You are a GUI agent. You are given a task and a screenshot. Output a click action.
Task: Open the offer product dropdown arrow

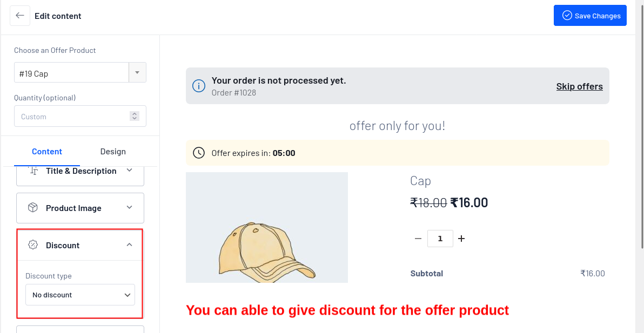(137, 73)
